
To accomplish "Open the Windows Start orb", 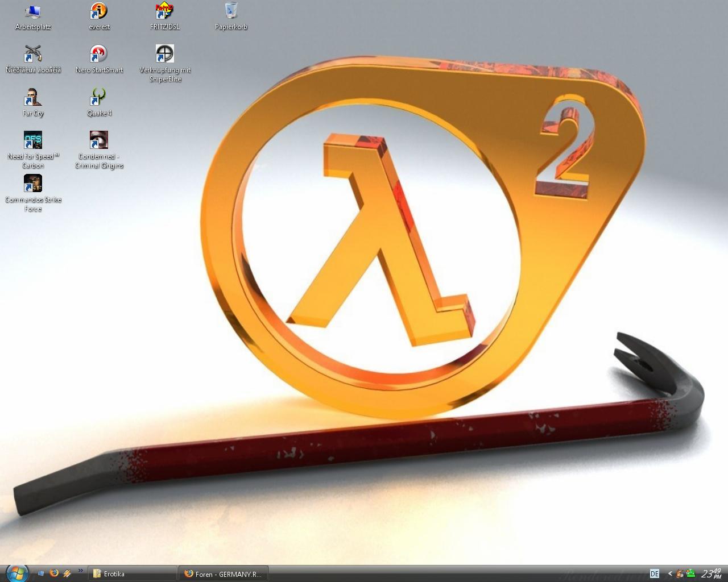I will pyautogui.click(x=16, y=573).
